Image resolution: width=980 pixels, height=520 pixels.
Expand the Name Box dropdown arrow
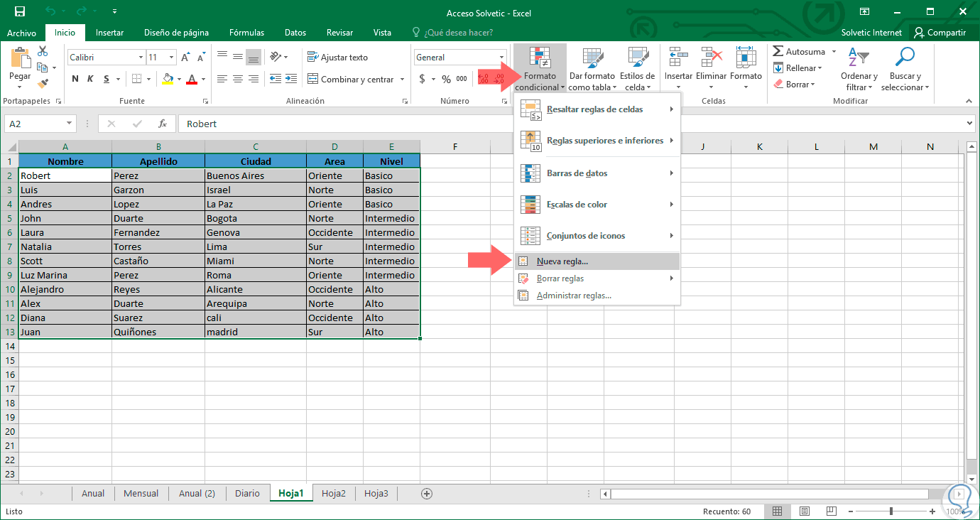pyautogui.click(x=69, y=124)
